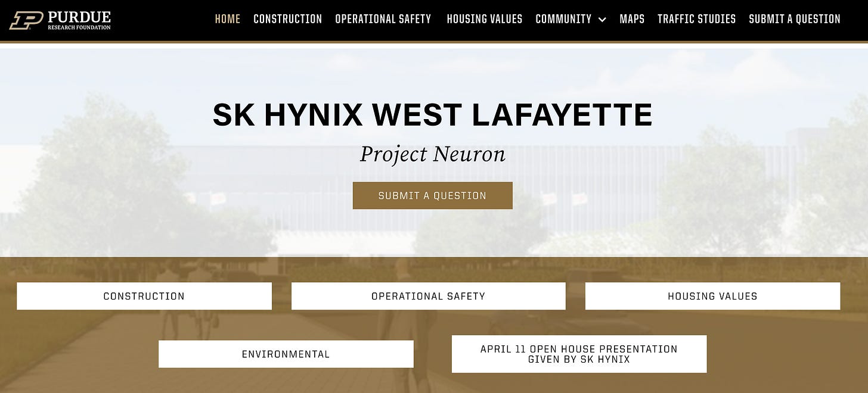Open the Community menu item

click(563, 19)
